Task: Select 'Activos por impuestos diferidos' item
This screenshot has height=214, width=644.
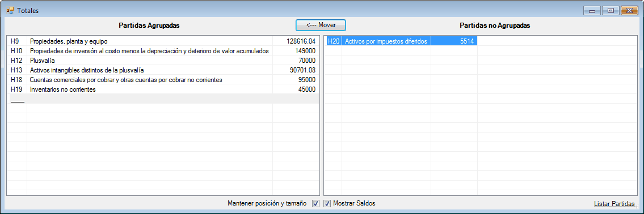Action: (x=386, y=41)
